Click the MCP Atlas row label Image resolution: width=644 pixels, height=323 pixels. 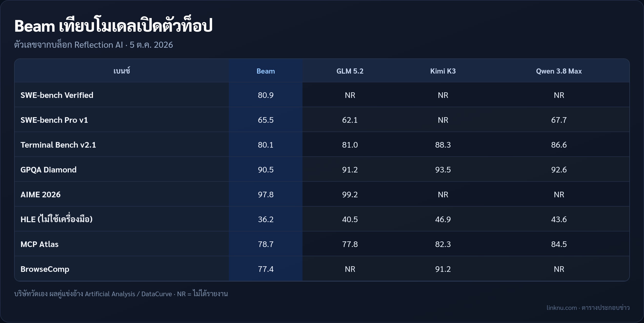point(39,244)
